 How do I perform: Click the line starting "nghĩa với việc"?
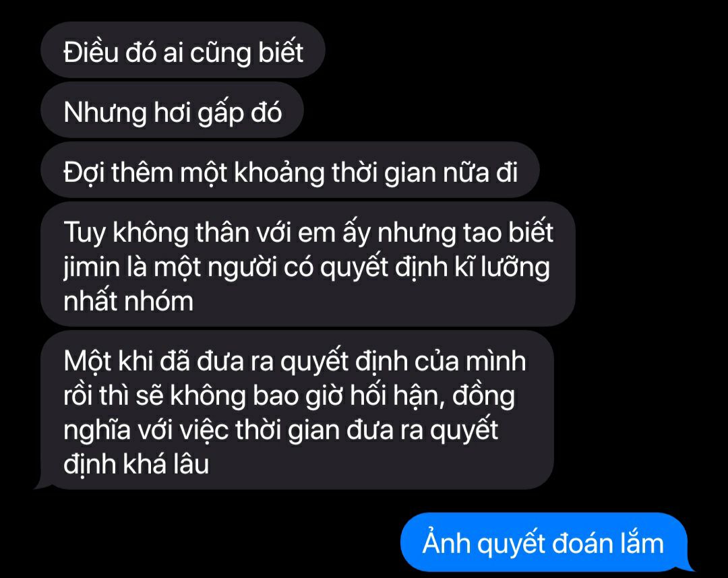(281, 430)
